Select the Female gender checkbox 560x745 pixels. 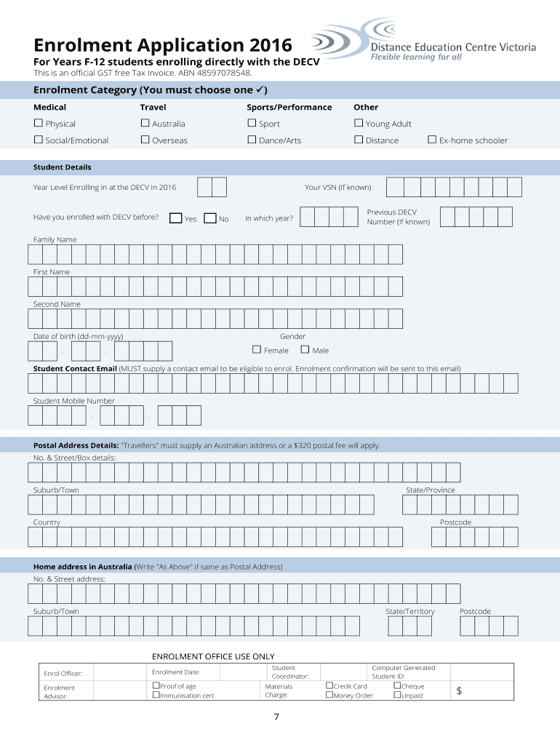tap(257, 350)
